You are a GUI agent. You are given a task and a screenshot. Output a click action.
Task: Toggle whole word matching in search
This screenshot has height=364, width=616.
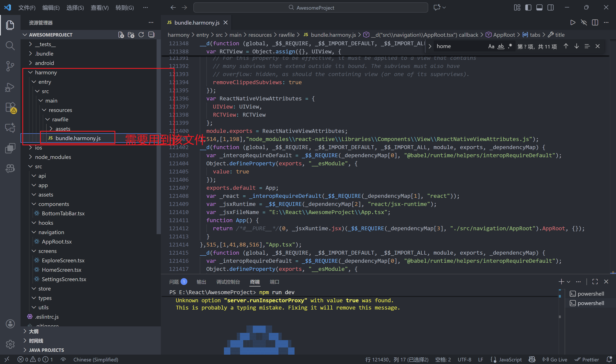pos(501,46)
